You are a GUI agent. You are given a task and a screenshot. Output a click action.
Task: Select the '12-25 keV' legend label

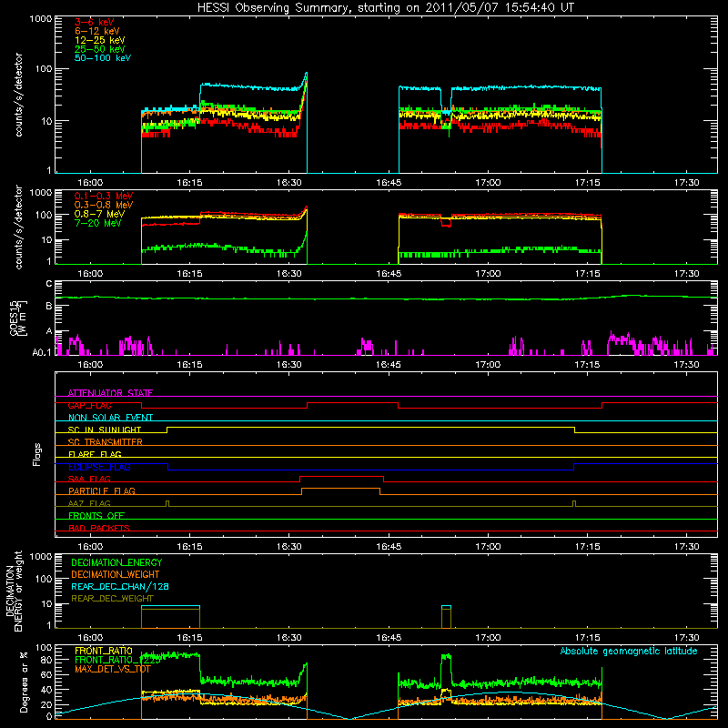coord(99,40)
